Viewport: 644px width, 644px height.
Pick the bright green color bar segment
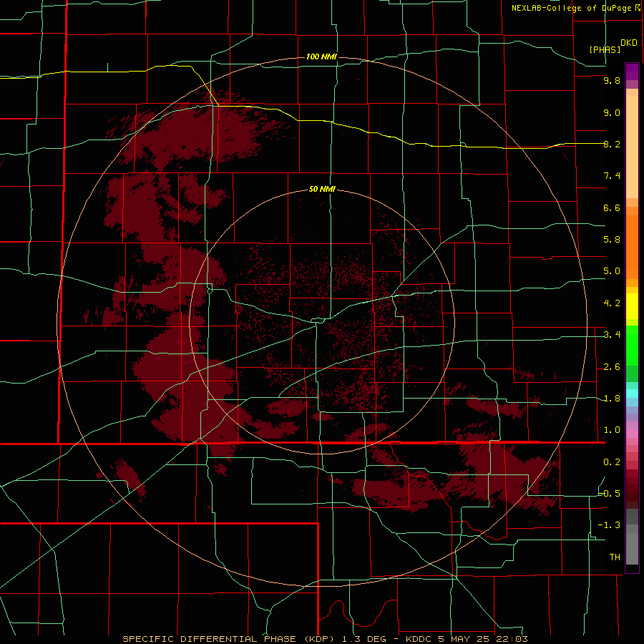pyautogui.click(x=632, y=346)
